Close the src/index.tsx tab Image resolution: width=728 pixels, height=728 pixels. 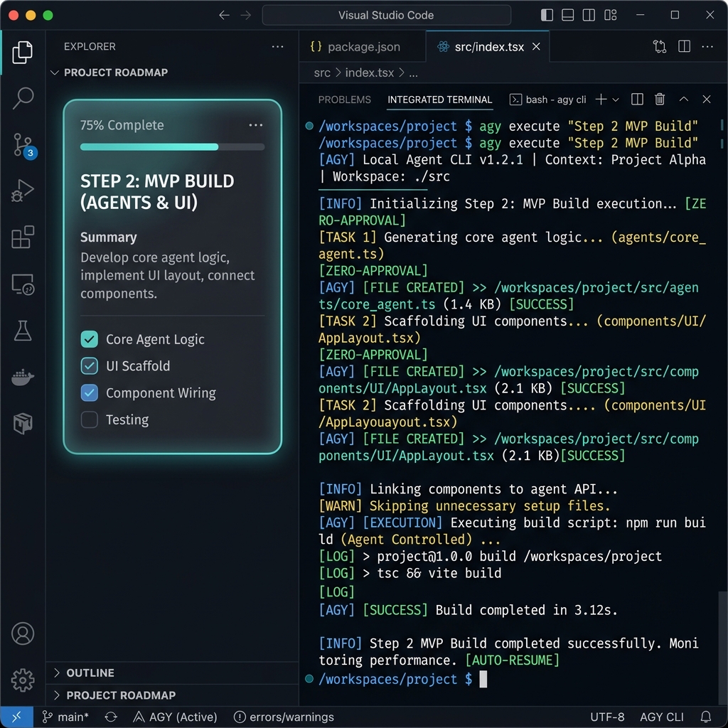click(x=536, y=46)
